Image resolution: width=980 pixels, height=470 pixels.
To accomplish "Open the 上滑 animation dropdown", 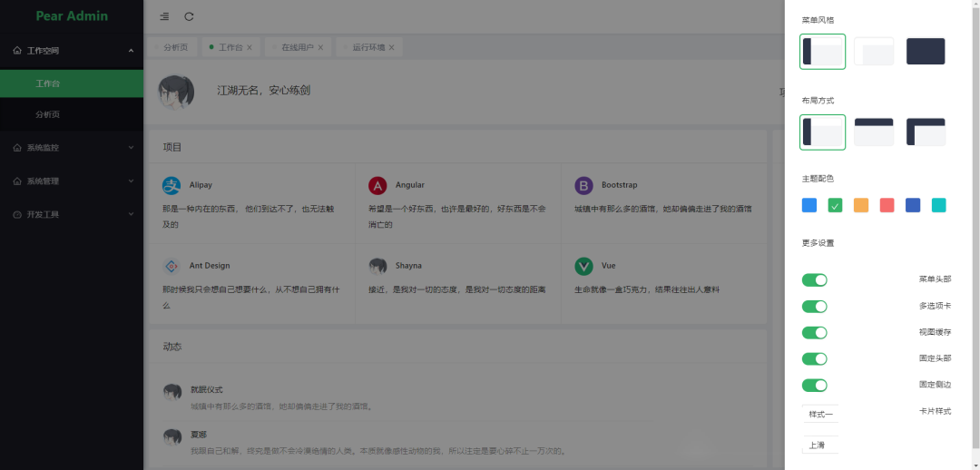I will coord(820,445).
